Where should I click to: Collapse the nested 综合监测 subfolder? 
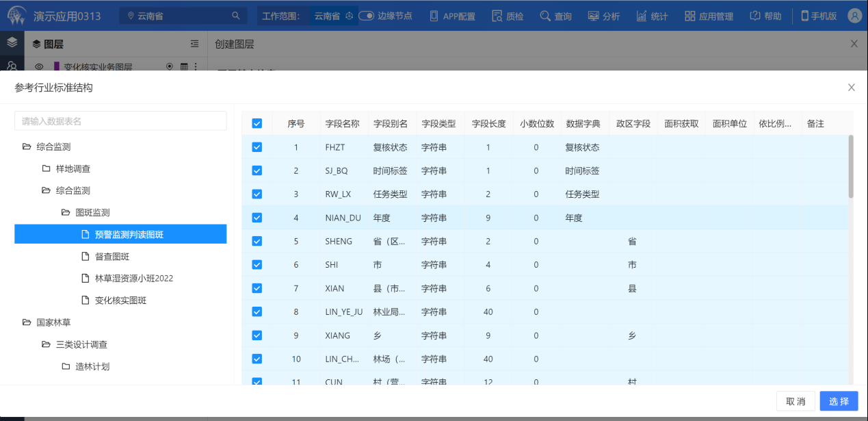click(46, 190)
